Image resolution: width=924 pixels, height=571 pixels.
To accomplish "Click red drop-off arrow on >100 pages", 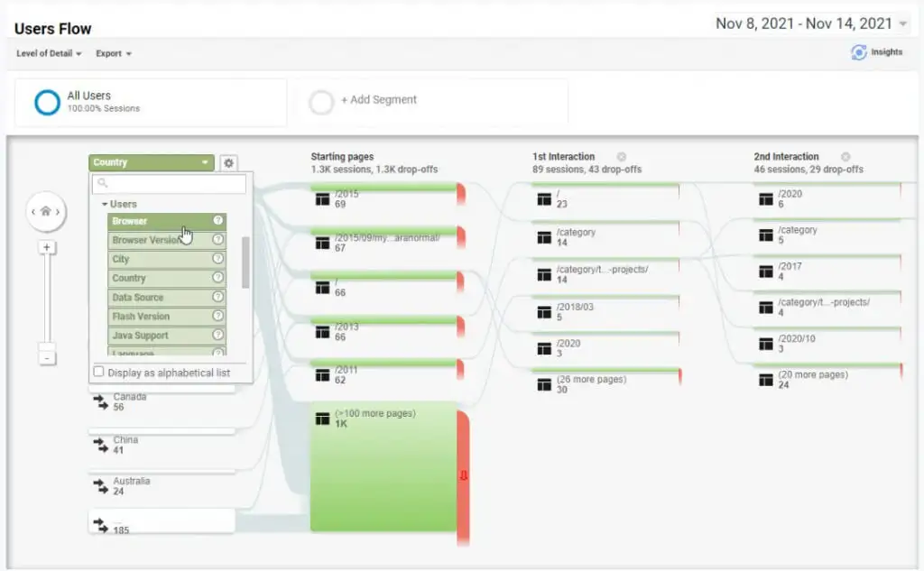I will [463, 475].
